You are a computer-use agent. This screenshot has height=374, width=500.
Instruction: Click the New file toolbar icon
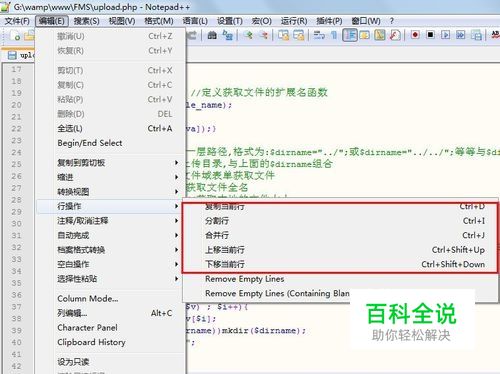(15, 35)
